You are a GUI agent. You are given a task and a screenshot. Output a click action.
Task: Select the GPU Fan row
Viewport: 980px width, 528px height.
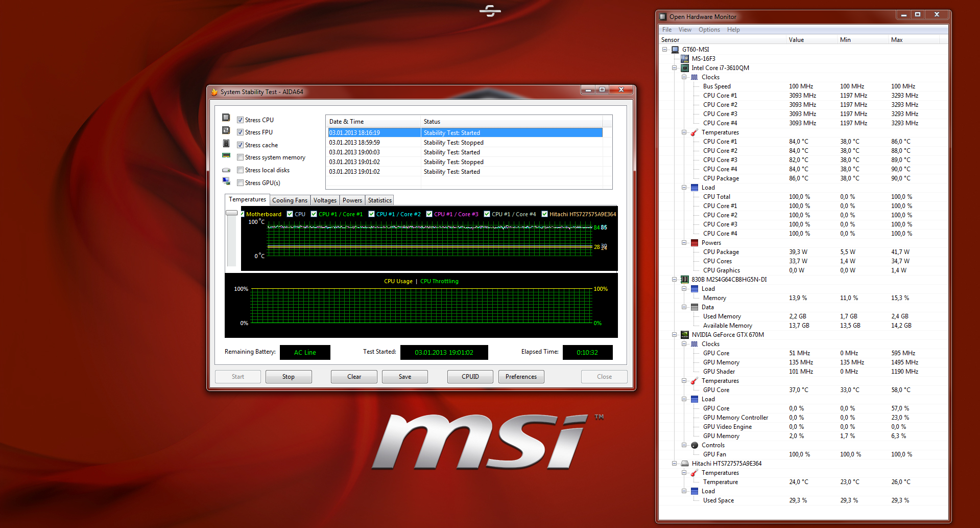(x=804, y=454)
